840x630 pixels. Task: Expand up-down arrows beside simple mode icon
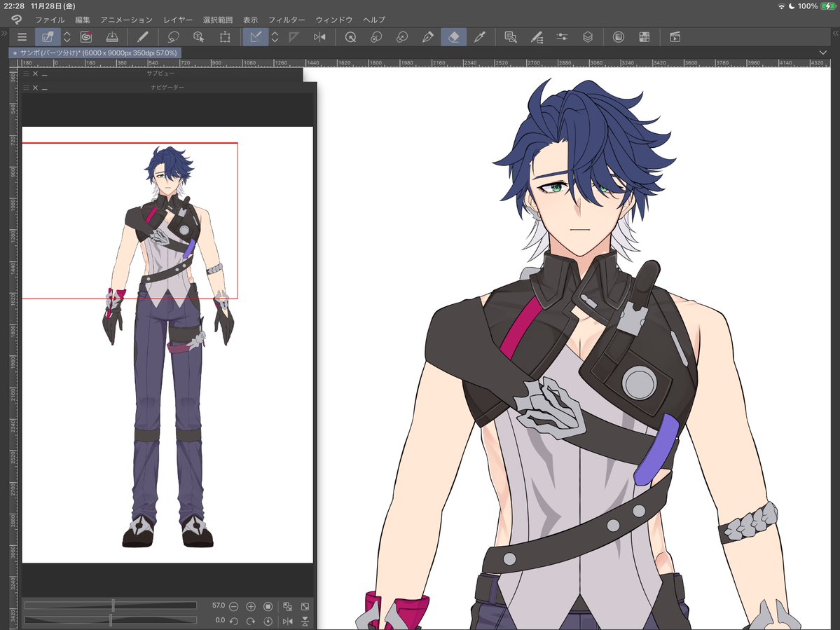(67, 37)
